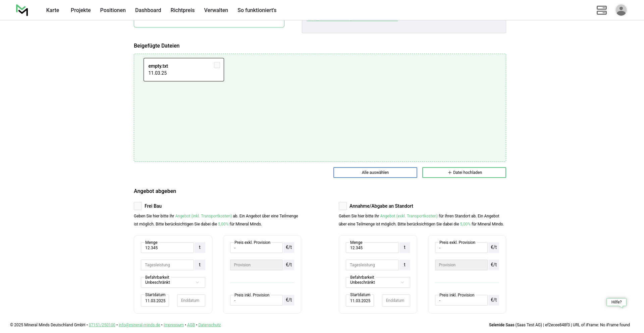Screen dimensions: 644x333
Task: Open Befahrbarkeit dropdown under Annahme/Abgabe
Action: (378, 282)
